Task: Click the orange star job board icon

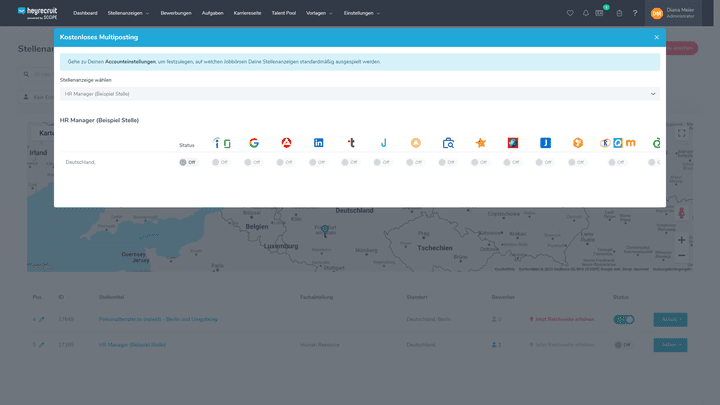Action: [481, 143]
